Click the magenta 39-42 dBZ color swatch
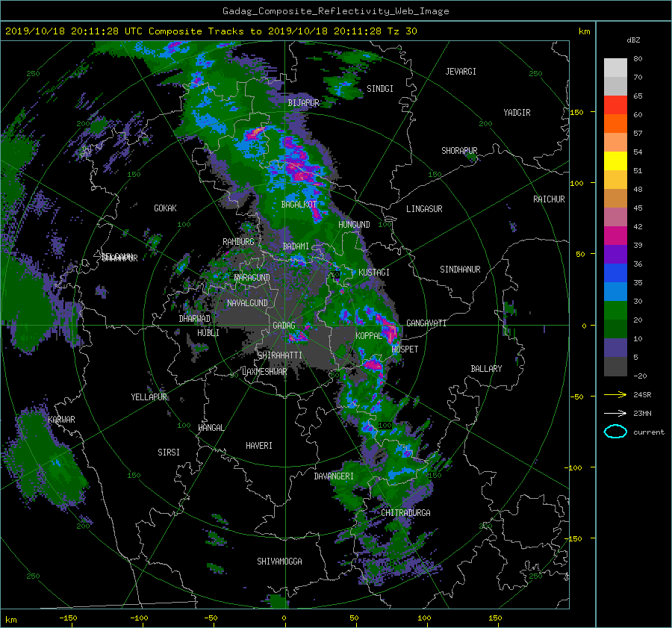This screenshot has width=672, height=628. [x=615, y=236]
